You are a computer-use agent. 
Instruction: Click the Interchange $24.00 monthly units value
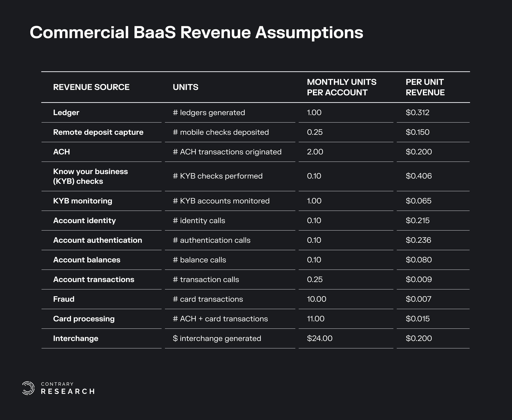(320, 338)
